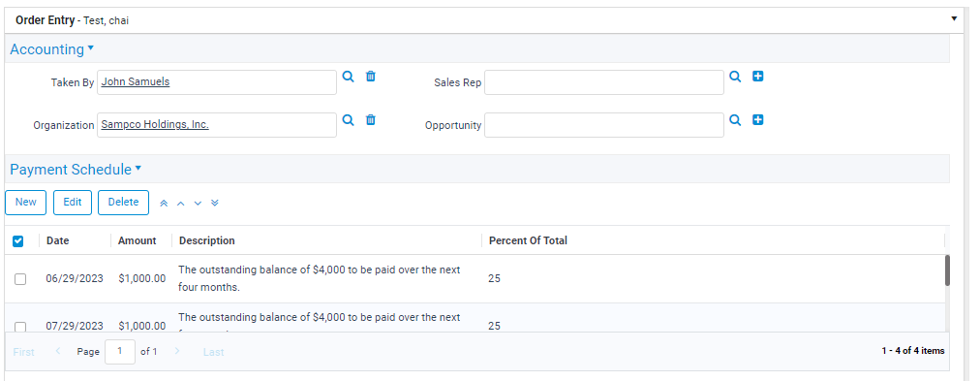The image size is (980, 381).
Task: Select the 06/29/2023 row description text
Action: pyautogui.click(x=320, y=278)
